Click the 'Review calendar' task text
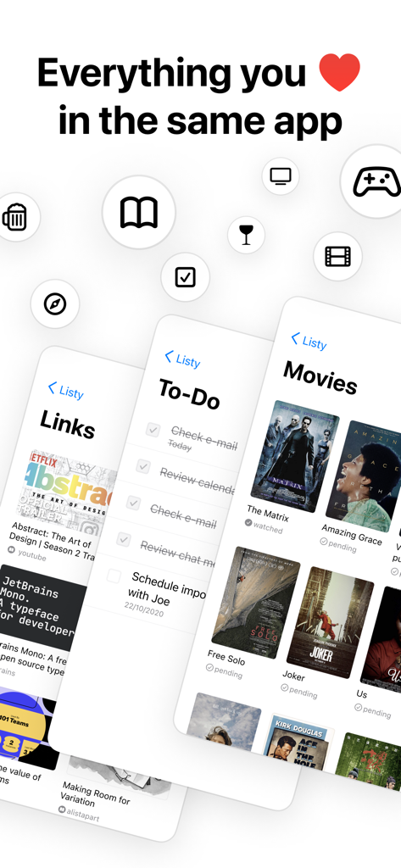Viewport: 401px width, 868px height. tap(197, 480)
